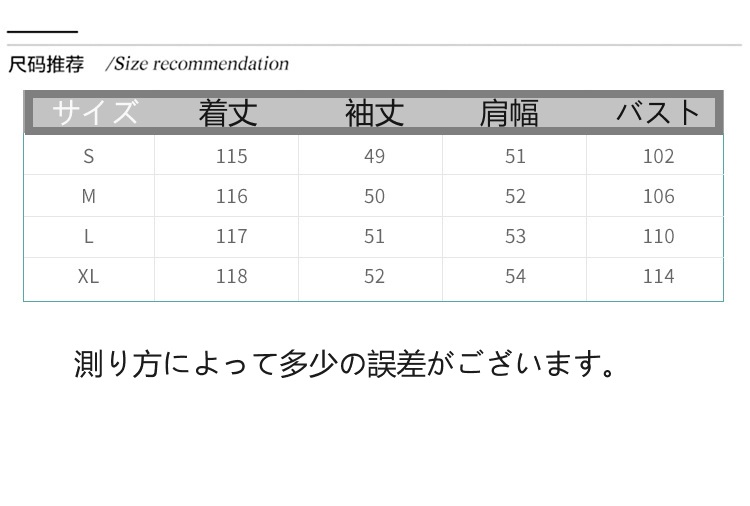Select bust value 102 in S row
The width and height of the screenshot is (750, 506).
[x=658, y=156]
